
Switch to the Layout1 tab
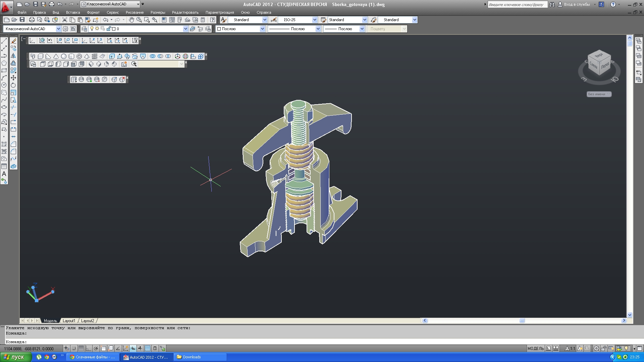[x=69, y=321]
